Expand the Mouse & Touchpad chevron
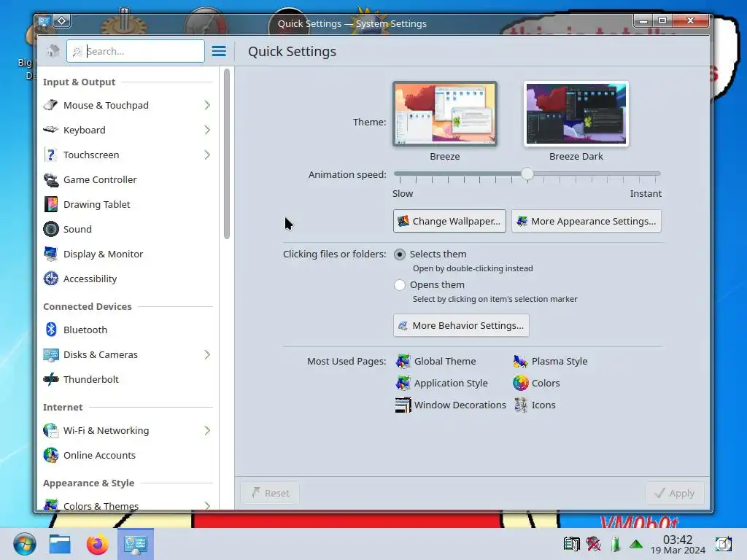747x560 pixels. point(207,105)
